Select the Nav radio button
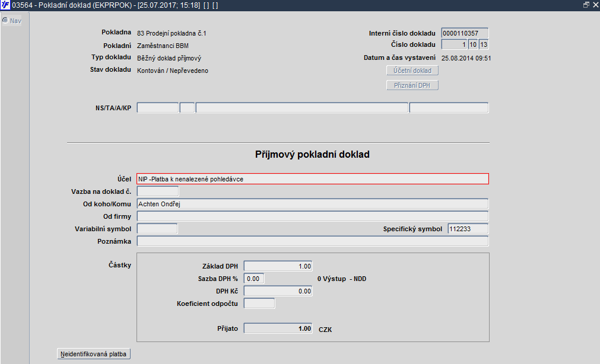 pyautogui.click(x=5, y=20)
